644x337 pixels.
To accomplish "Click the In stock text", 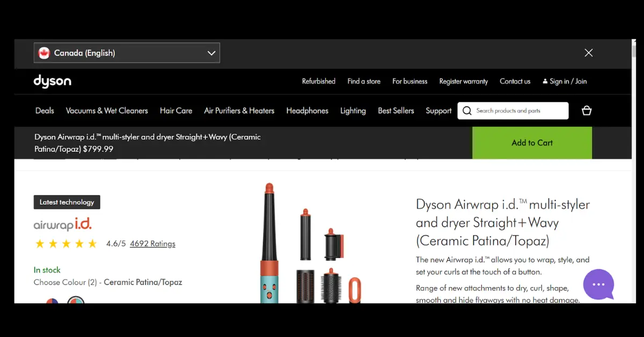I will click(47, 270).
